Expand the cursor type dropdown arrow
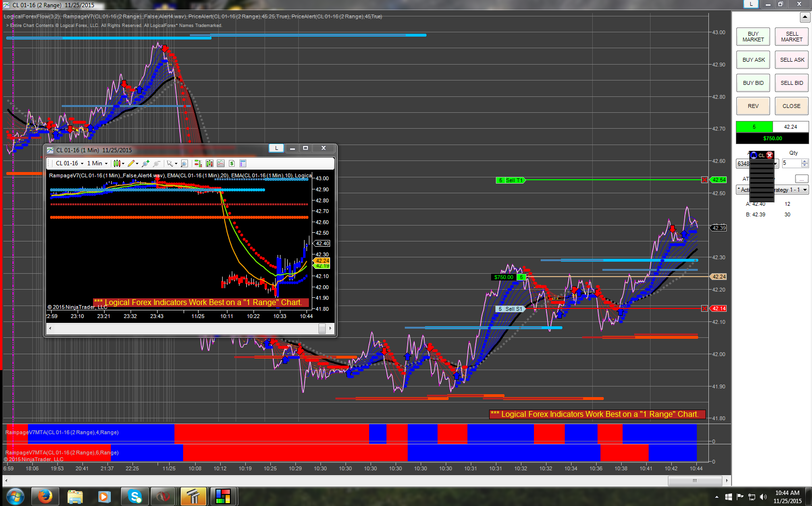The image size is (812, 506). (176, 164)
